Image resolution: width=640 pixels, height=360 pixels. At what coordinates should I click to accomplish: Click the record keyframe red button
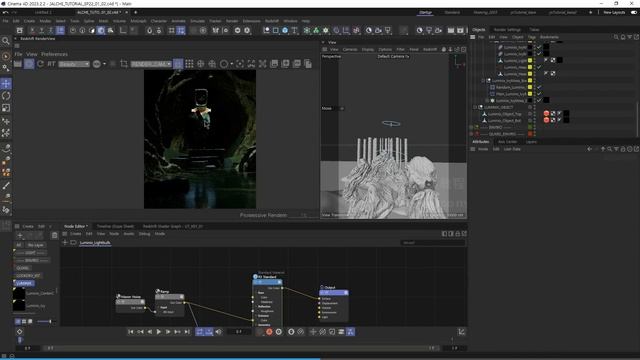[x=269, y=332]
